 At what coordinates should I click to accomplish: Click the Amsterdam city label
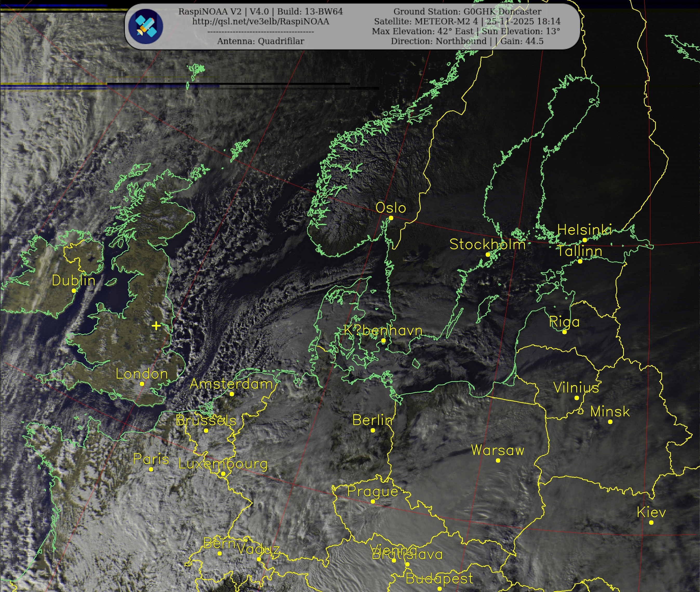(231, 384)
